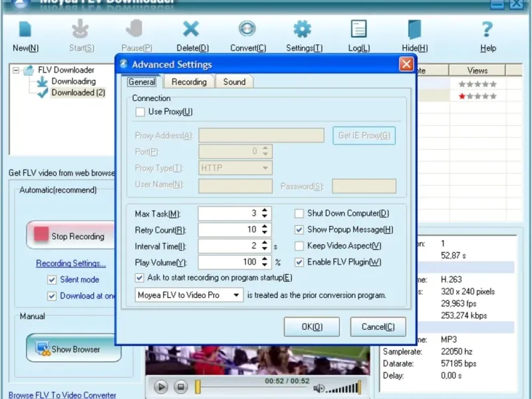Click the Pause(P) hand icon
This screenshot has width=532, height=399.
coord(135,29)
